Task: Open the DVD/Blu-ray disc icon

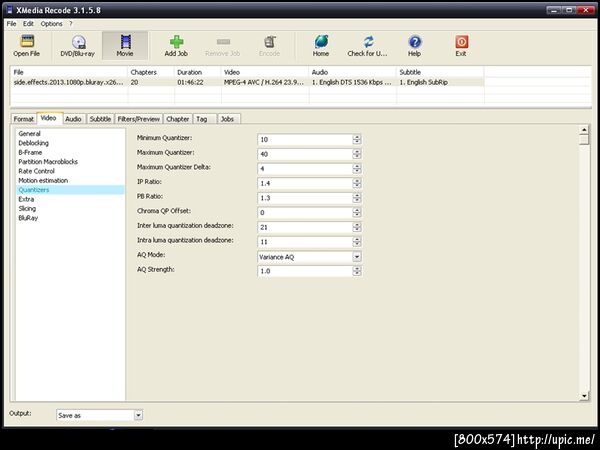Action: coord(78,42)
